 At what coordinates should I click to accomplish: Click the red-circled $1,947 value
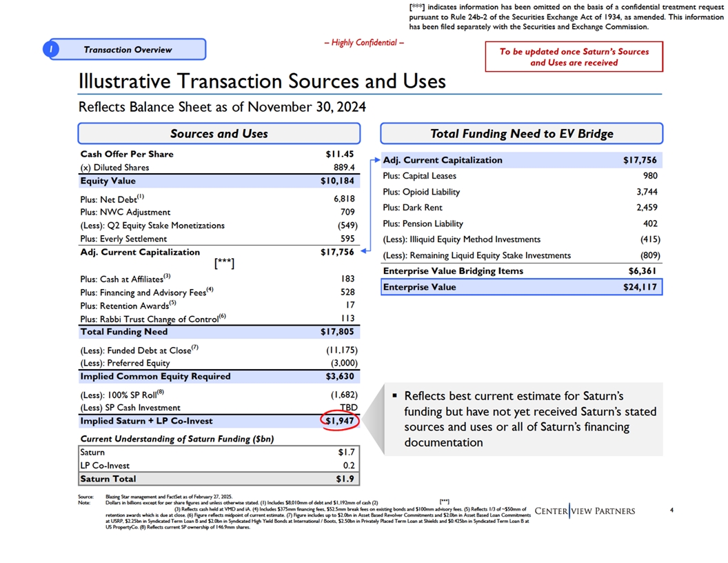click(340, 421)
